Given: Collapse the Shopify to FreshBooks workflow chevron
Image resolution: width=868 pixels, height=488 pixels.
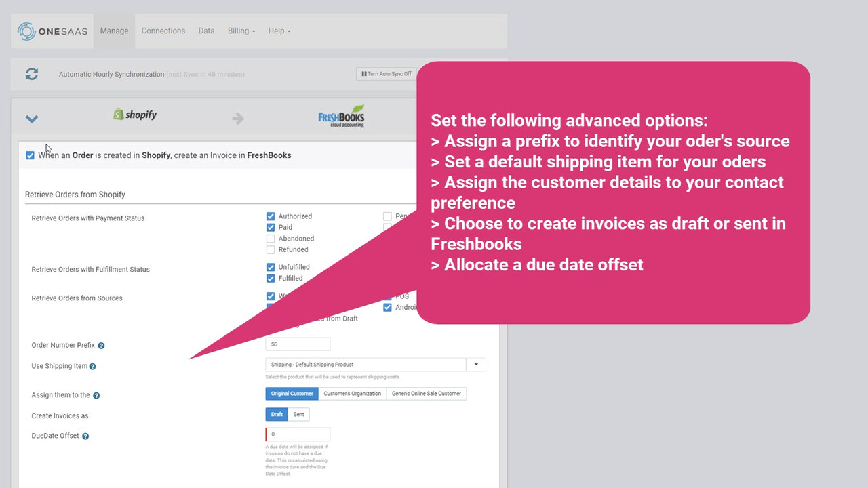Looking at the screenshot, I should (31, 118).
